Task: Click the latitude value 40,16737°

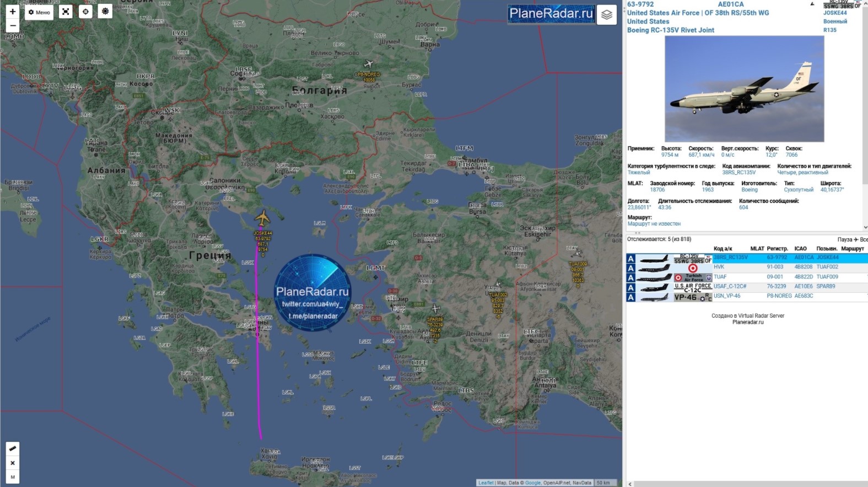Action: tap(832, 190)
